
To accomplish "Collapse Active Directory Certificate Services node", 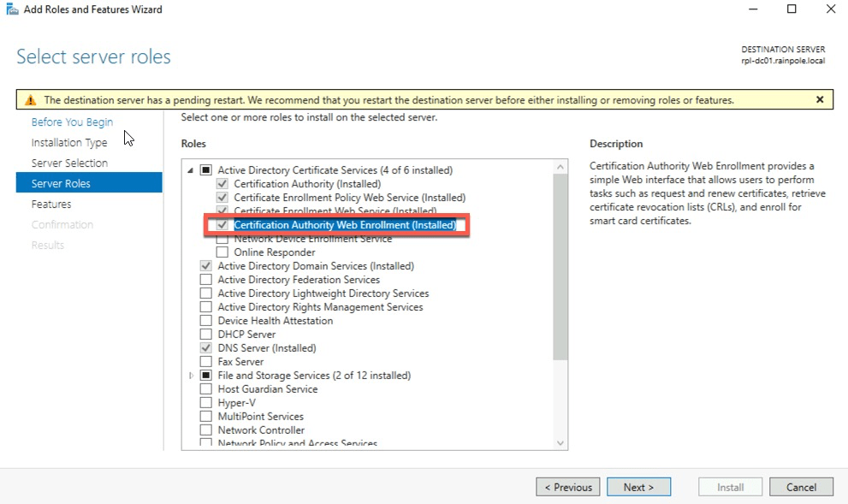I will tap(191, 170).
